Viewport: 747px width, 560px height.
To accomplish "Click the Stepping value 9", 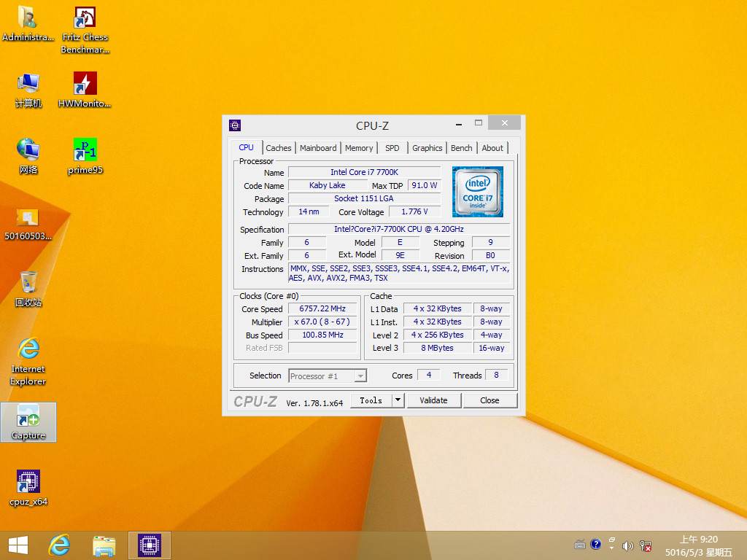I will click(491, 242).
